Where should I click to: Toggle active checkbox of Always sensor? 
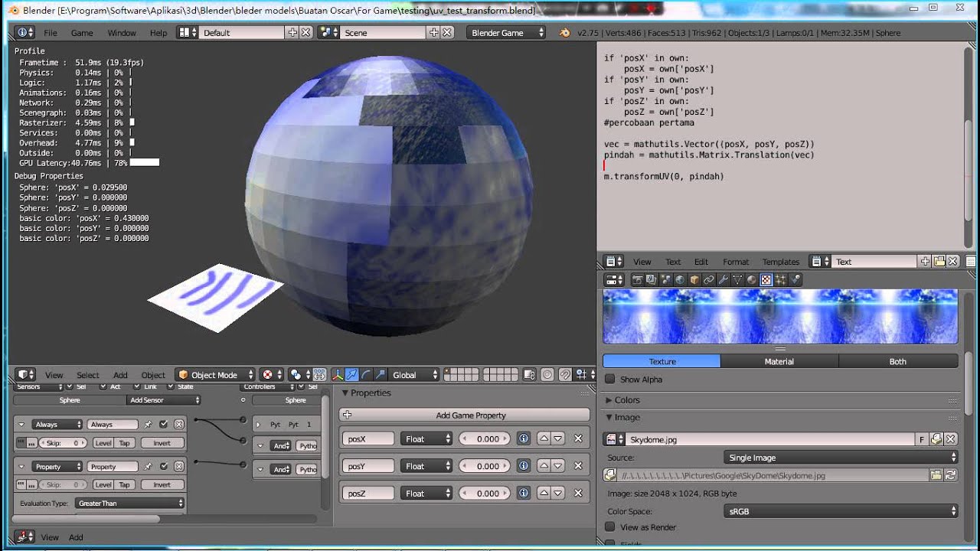(x=164, y=424)
